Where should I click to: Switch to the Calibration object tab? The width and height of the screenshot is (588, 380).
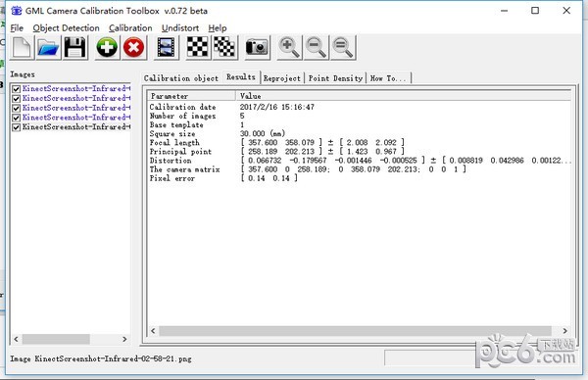pyautogui.click(x=181, y=78)
